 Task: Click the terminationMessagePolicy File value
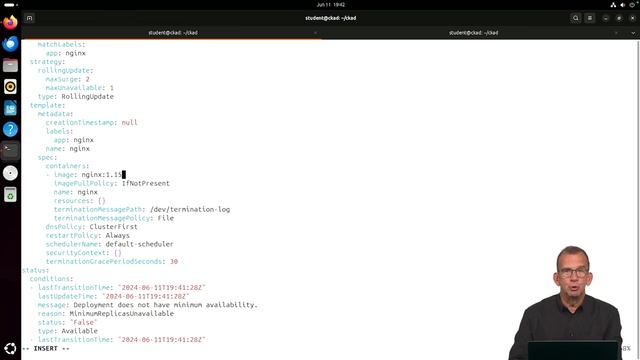(x=166, y=218)
